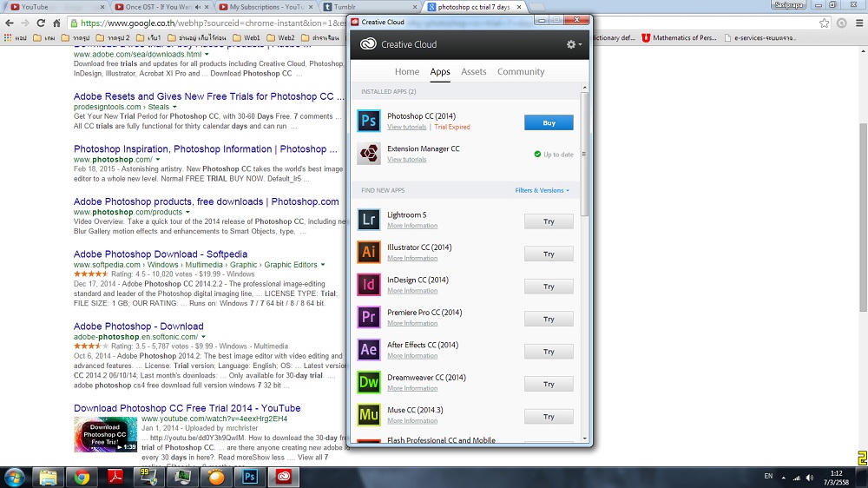Open the Chrome hamburger menu
Viewport: 868px width, 488px height.
coord(859,23)
